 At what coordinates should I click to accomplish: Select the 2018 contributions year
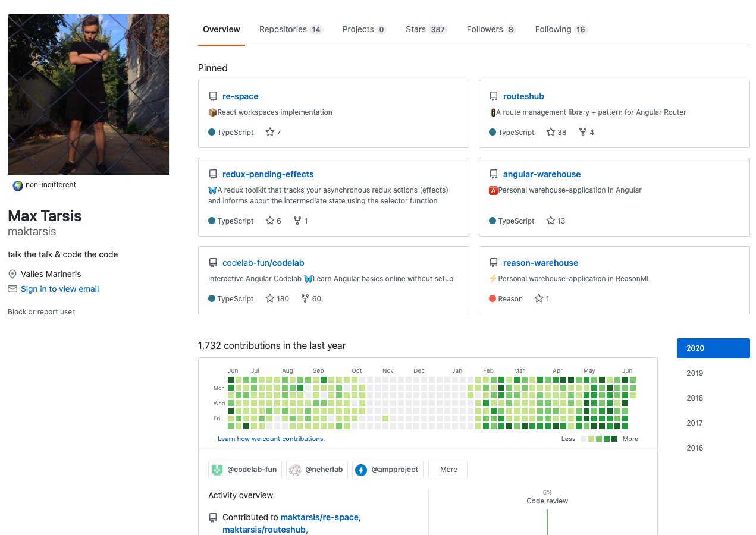click(x=713, y=398)
